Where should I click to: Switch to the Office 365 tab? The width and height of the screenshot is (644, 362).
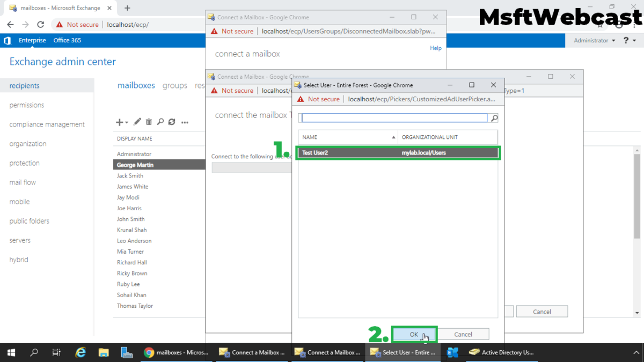pos(67,40)
